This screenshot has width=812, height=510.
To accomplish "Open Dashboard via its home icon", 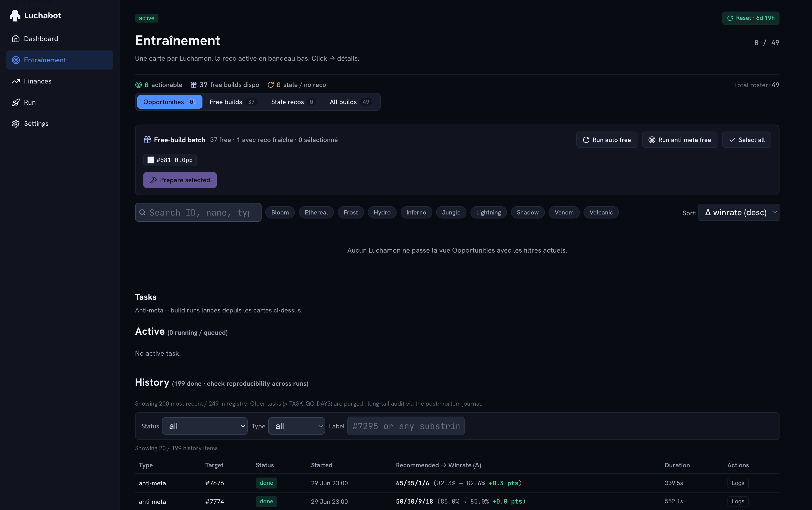I will [x=16, y=39].
